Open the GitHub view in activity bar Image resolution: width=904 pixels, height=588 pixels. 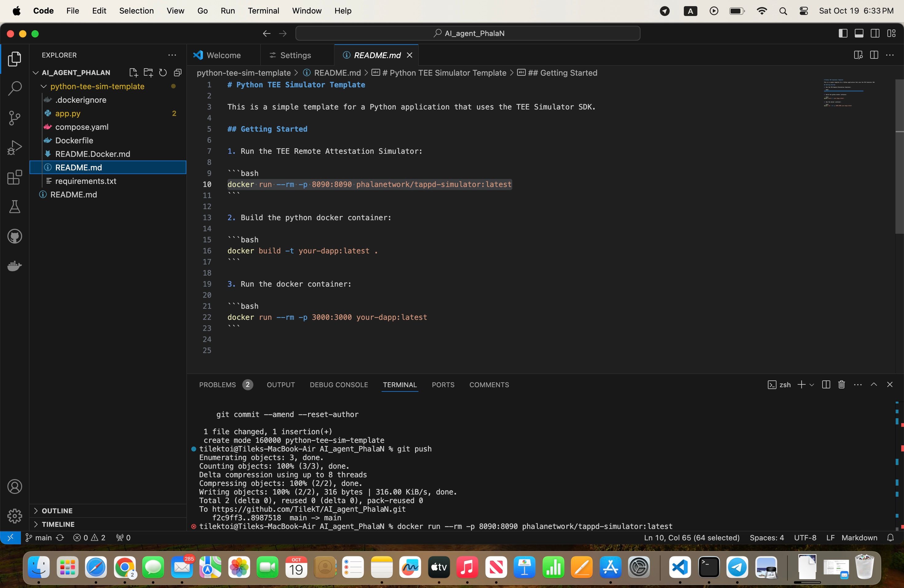tap(14, 236)
